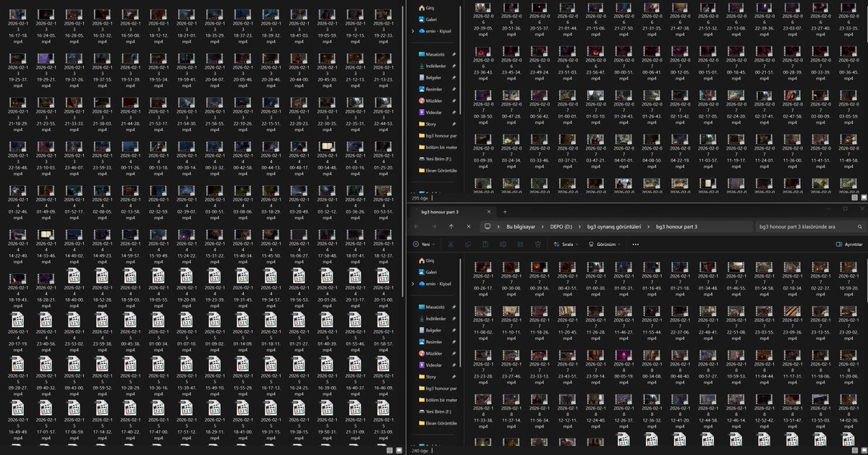Expand emin - Kişisel in the upper right sidebar
This screenshot has width=868, height=455.
click(412, 31)
